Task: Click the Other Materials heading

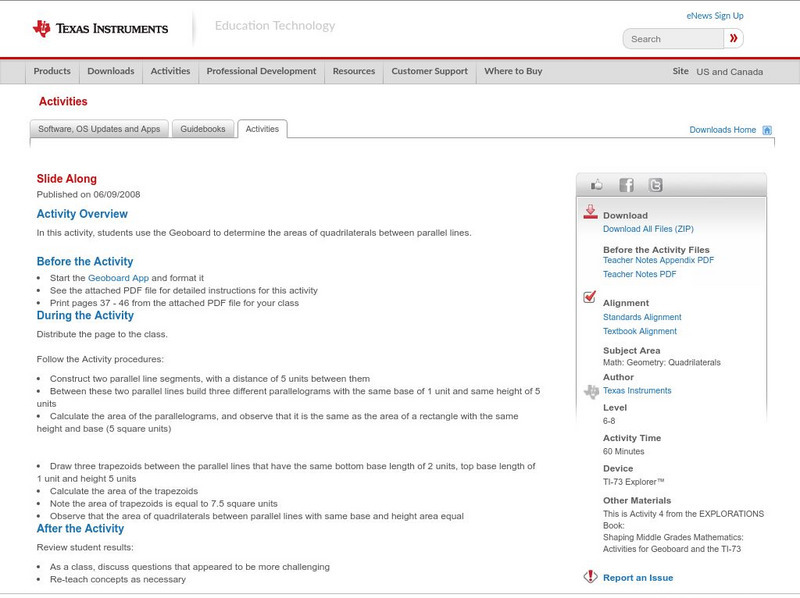Action: pyautogui.click(x=637, y=501)
